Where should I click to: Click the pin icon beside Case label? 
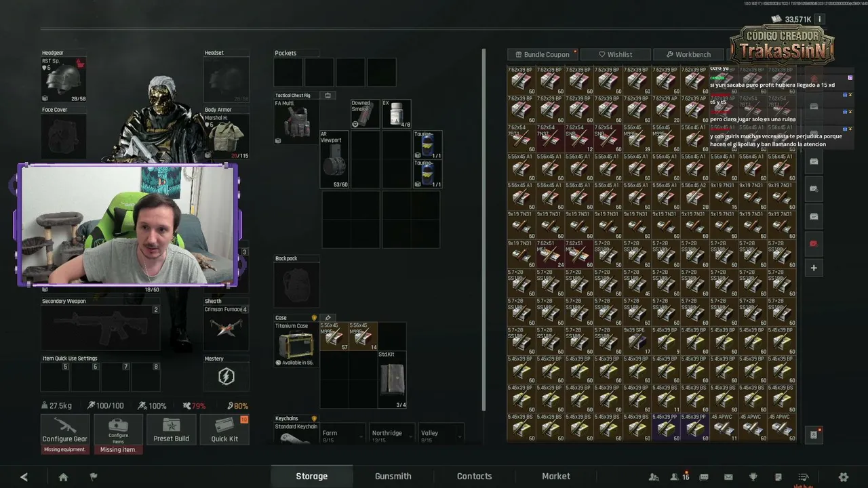tap(328, 318)
